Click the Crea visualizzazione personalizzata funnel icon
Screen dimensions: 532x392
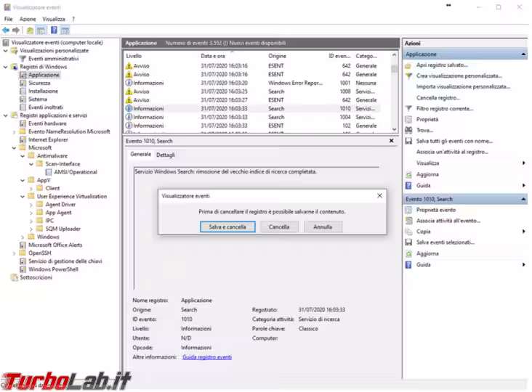pos(408,76)
